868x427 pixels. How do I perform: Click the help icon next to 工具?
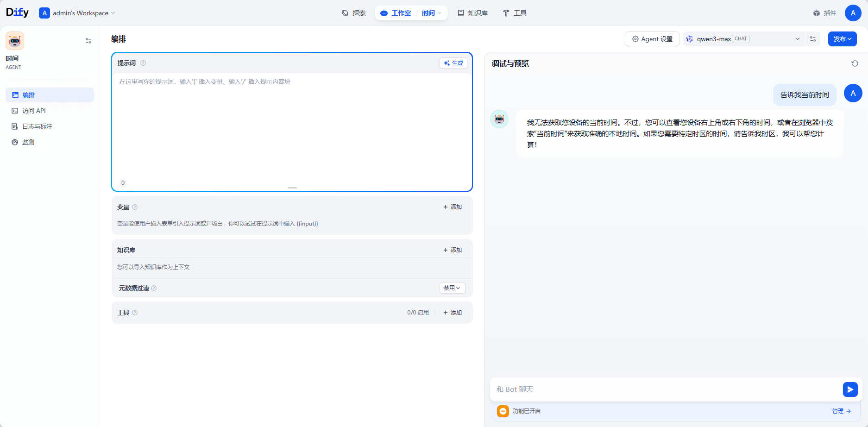(x=135, y=313)
